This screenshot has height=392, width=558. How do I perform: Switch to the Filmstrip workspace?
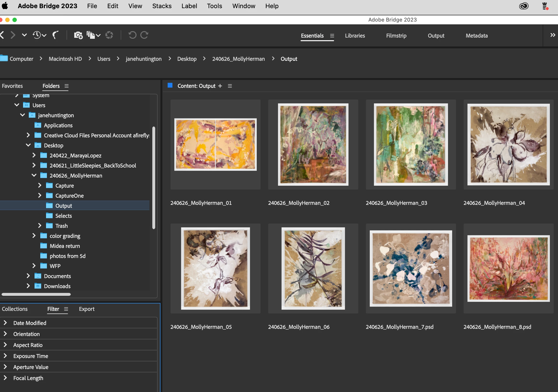click(x=396, y=36)
